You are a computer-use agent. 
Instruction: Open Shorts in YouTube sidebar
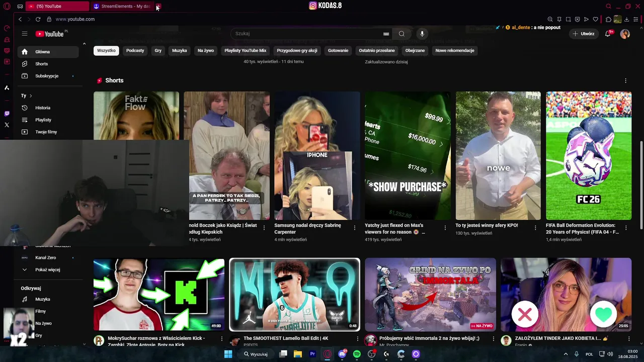48,64
